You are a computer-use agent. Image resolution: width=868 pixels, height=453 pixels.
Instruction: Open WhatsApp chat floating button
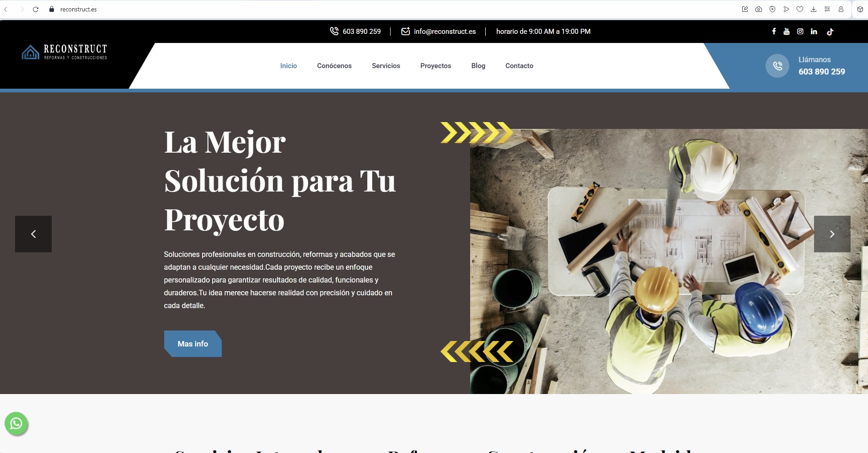tap(16, 424)
